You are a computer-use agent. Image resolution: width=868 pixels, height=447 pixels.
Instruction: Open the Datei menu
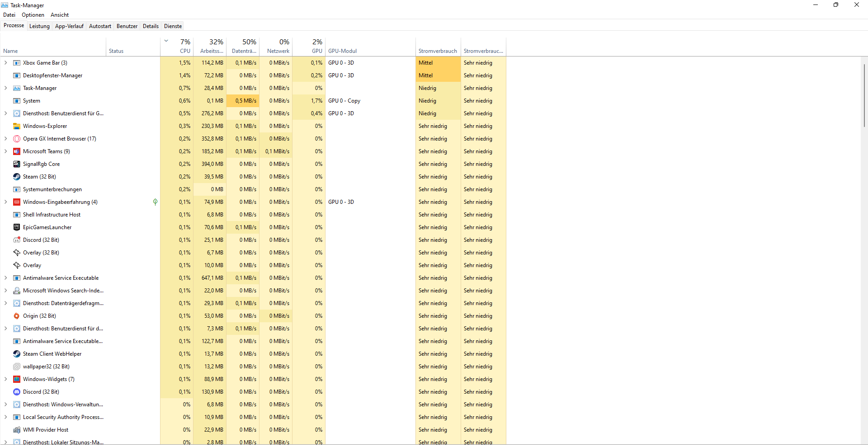(9, 15)
